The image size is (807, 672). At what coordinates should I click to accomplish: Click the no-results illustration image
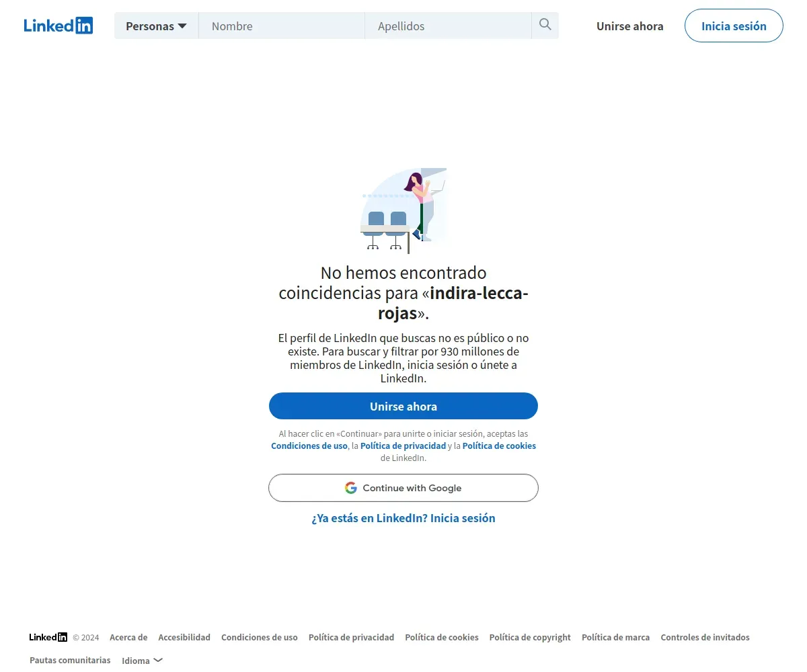[403, 211]
